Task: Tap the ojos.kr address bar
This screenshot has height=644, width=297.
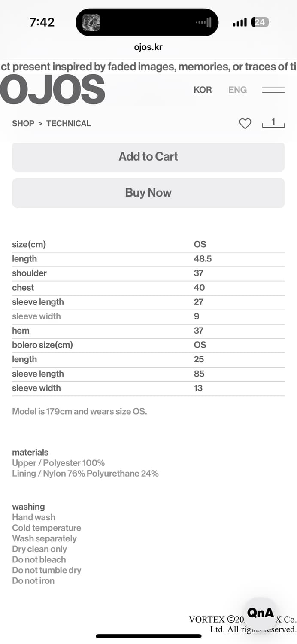Action: pos(148,47)
